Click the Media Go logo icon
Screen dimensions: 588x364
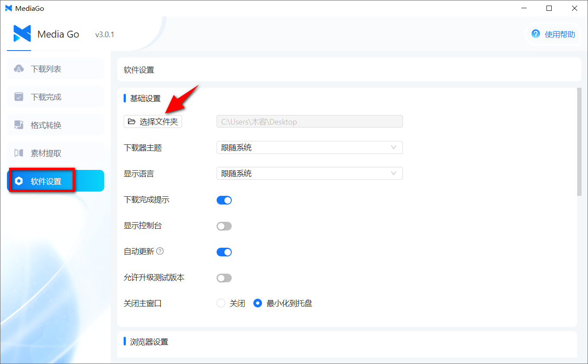22,34
